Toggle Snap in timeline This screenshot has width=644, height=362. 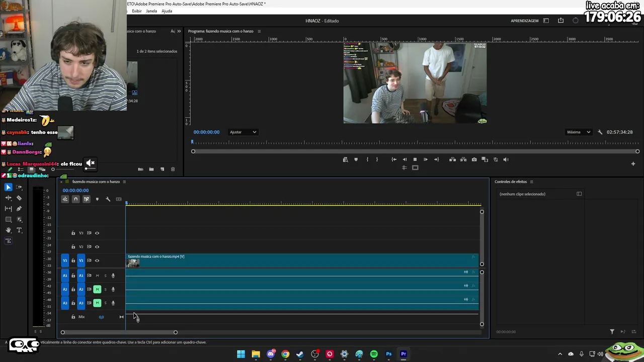(75, 199)
